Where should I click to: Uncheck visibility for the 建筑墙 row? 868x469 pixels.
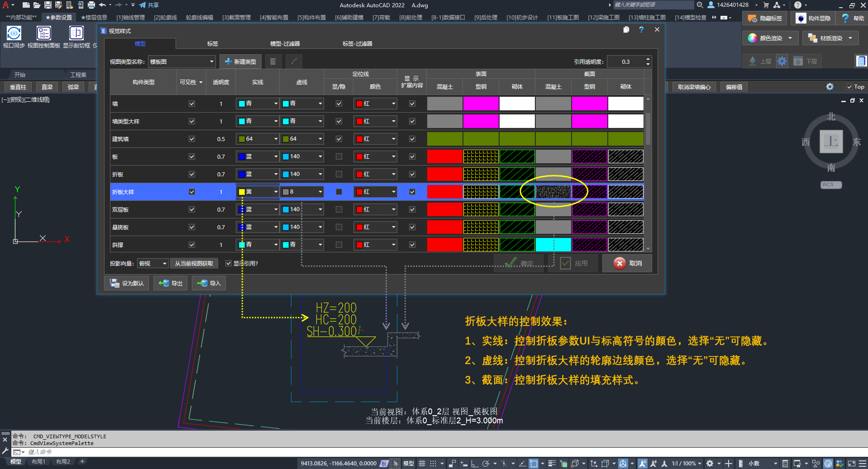192,139
